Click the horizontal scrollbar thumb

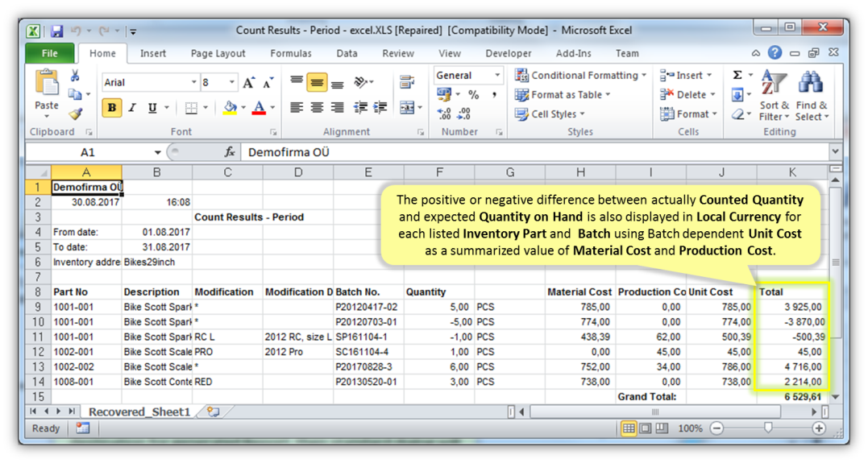pyautogui.click(x=655, y=411)
